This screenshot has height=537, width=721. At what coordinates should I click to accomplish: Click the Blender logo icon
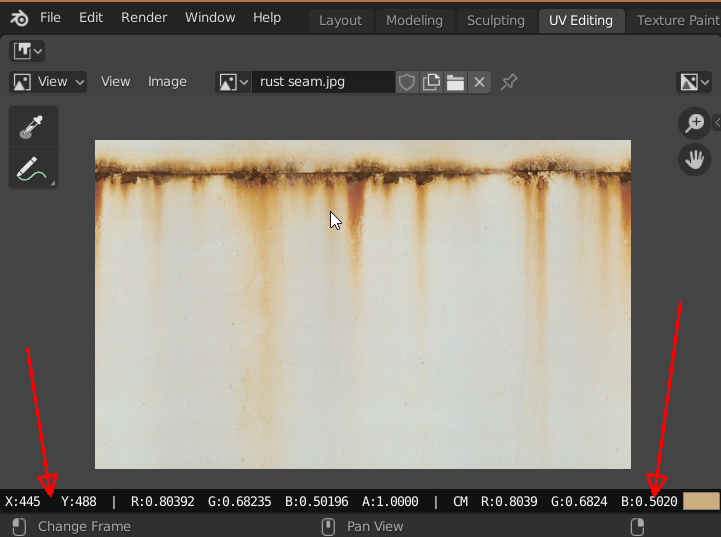(19, 18)
